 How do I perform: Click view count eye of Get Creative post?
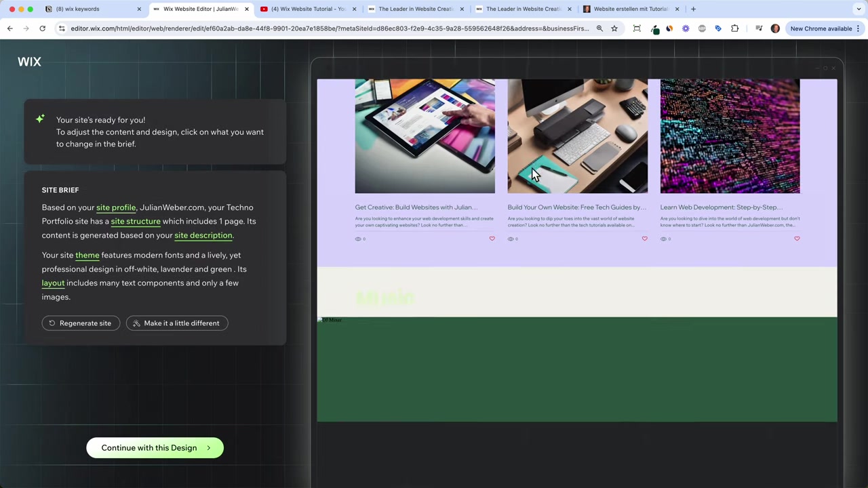(358, 239)
